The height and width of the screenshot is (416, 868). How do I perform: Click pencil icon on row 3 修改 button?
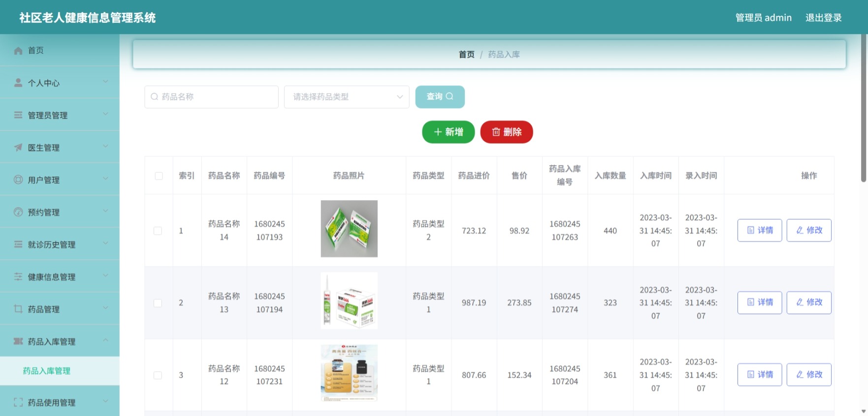tap(800, 375)
